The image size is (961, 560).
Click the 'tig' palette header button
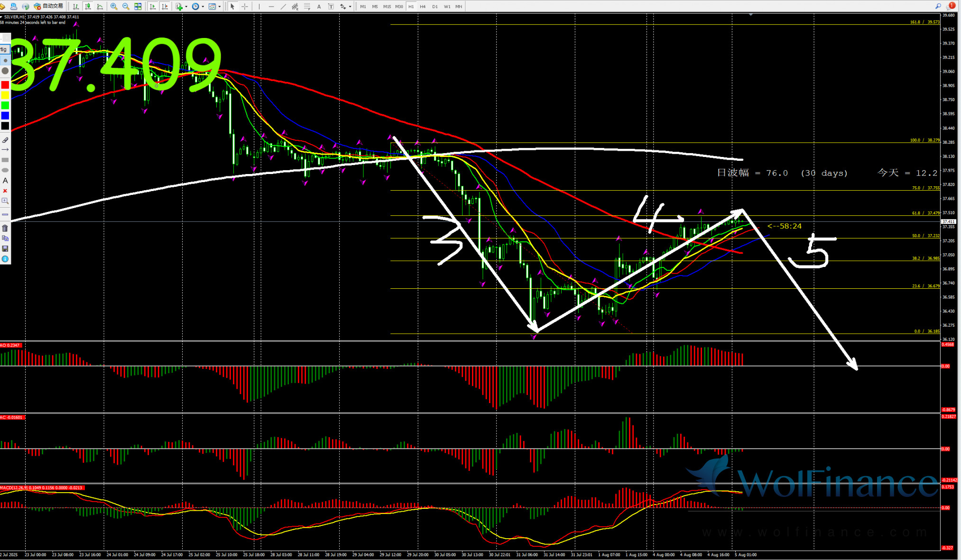(4, 49)
